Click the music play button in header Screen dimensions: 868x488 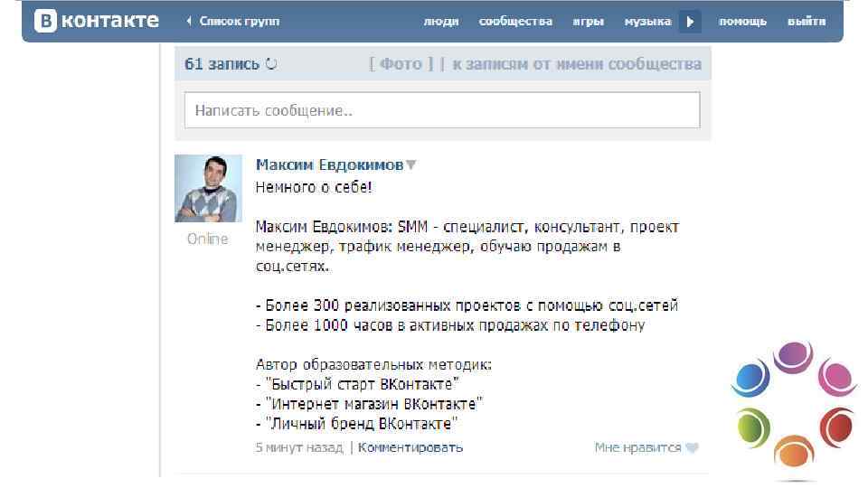pyautogui.click(x=690, y=22)
